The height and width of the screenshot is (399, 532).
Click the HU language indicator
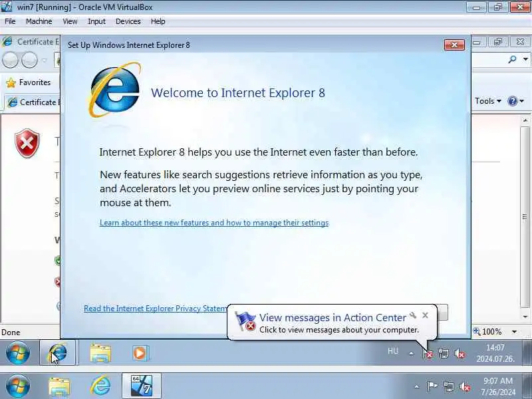click(x=393, y=351)
